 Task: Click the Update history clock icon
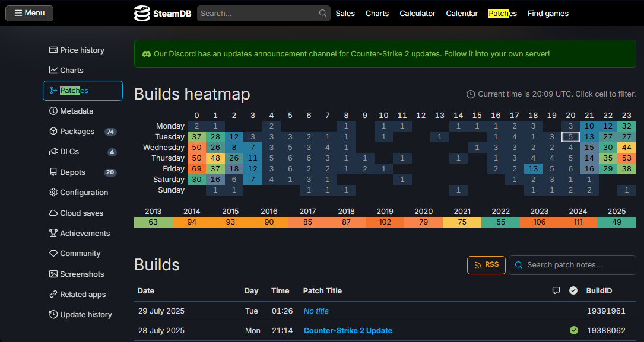[53, 315]
